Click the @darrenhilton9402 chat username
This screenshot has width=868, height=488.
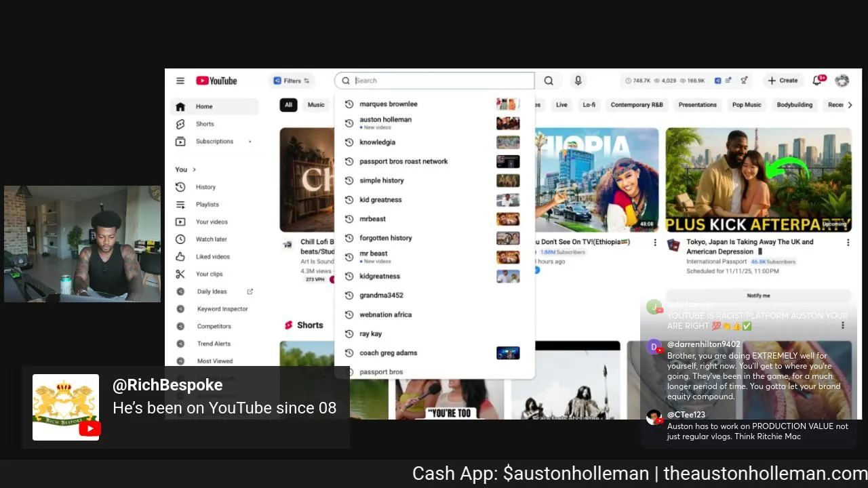point(704,344)
